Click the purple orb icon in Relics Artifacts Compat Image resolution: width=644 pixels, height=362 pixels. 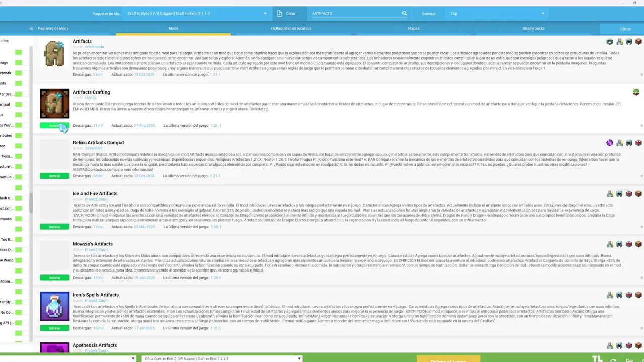pos(610,143)
